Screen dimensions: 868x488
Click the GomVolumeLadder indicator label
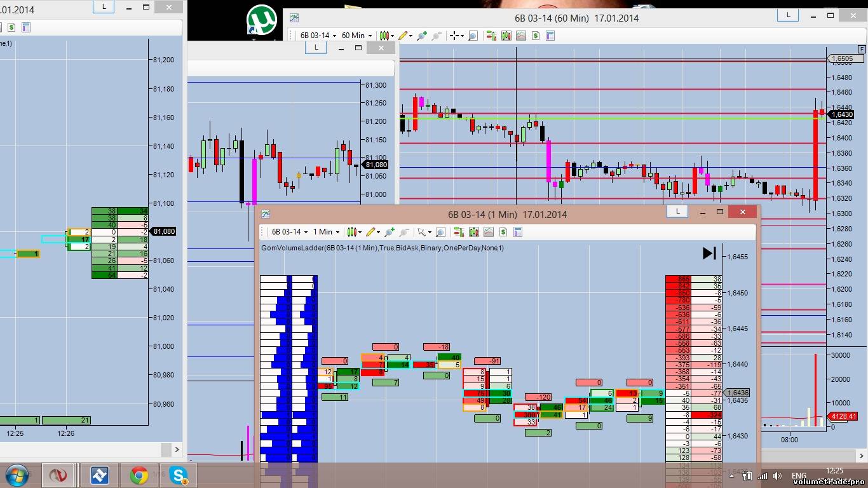(x=382, y=248)
